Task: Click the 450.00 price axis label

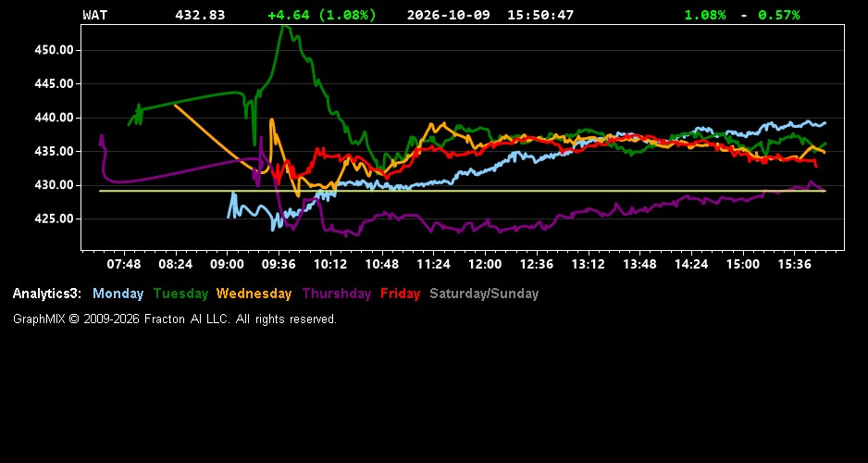Action: [x=55, y=50]
